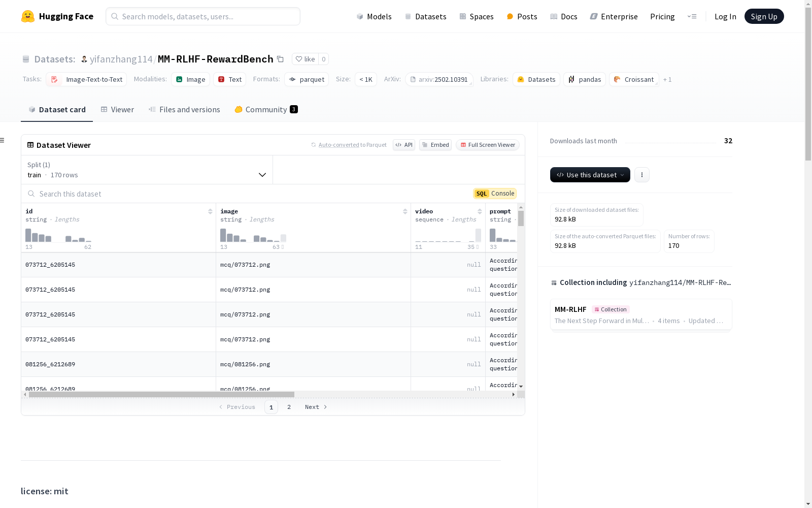Click the Datasets stack icon in header
This screenshot has width=812, height=508.
click(x=26, y=59)
